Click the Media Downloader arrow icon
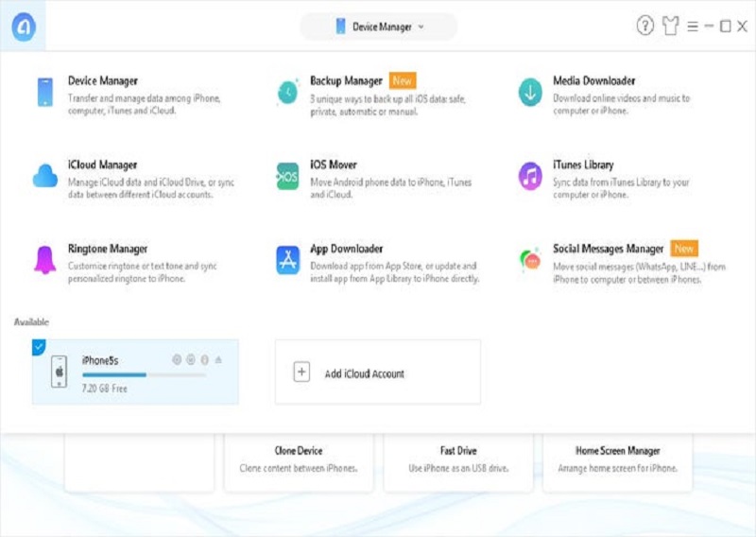This screenshot has width=756, height=537. (x=530, y=92)
